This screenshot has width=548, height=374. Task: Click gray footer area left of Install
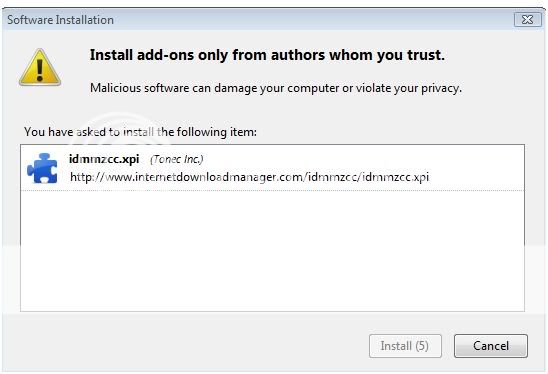click(x=185, y=346)
